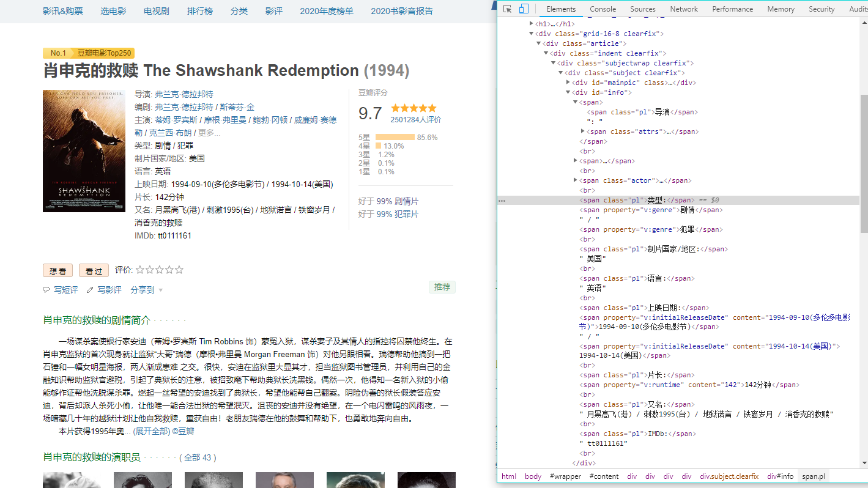
Task: Rate the movie with the fifth empty star
Action: coord(179,270)
